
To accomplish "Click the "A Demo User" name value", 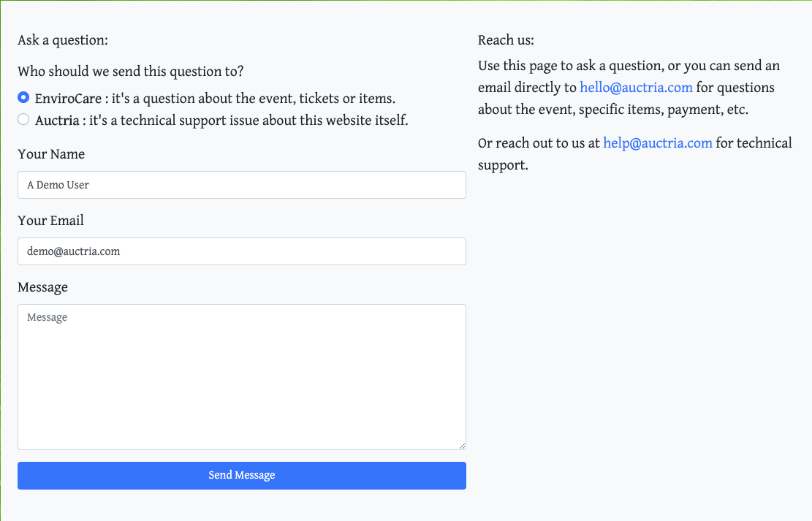I will 58,185.
